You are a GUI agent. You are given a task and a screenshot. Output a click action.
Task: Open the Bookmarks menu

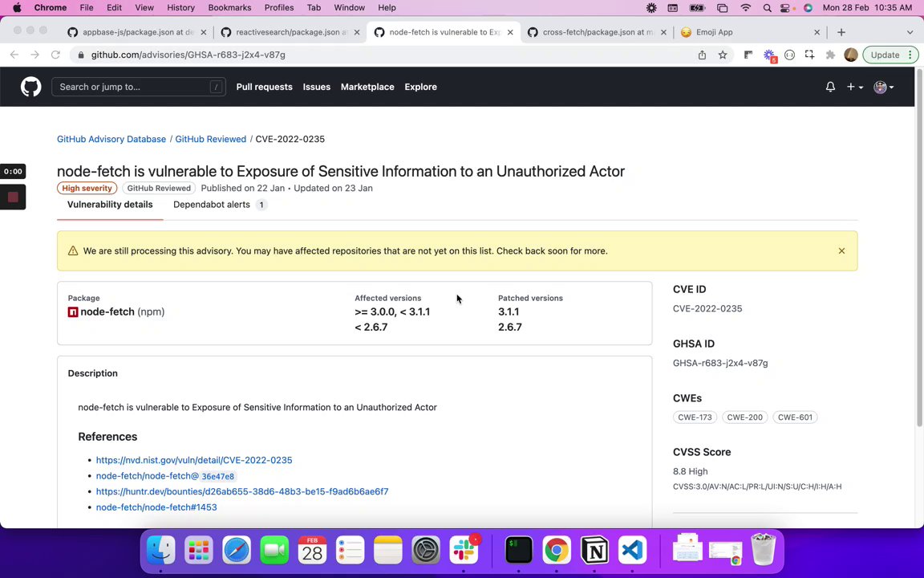pyautogui.click(x=229, y=8)
